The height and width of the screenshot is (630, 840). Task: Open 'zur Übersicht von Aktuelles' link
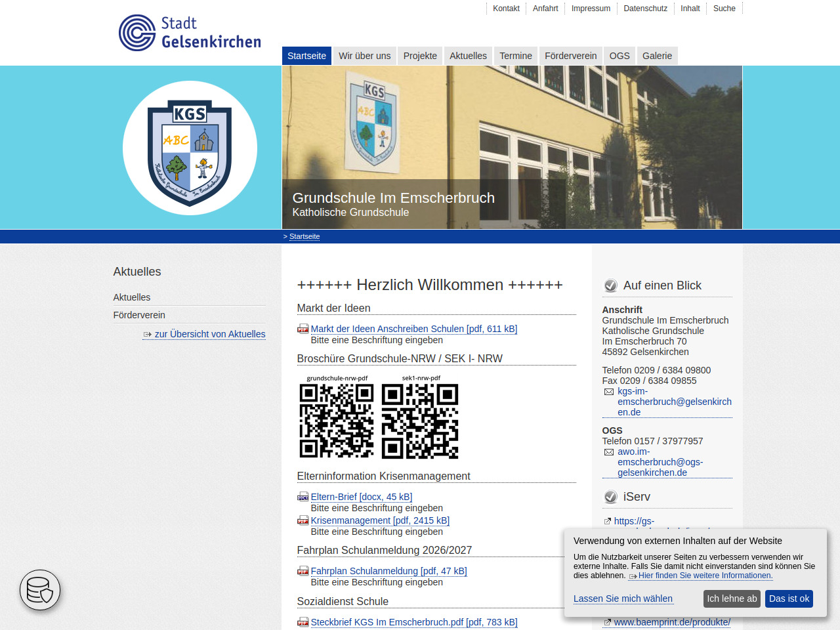tap(209, 334)
